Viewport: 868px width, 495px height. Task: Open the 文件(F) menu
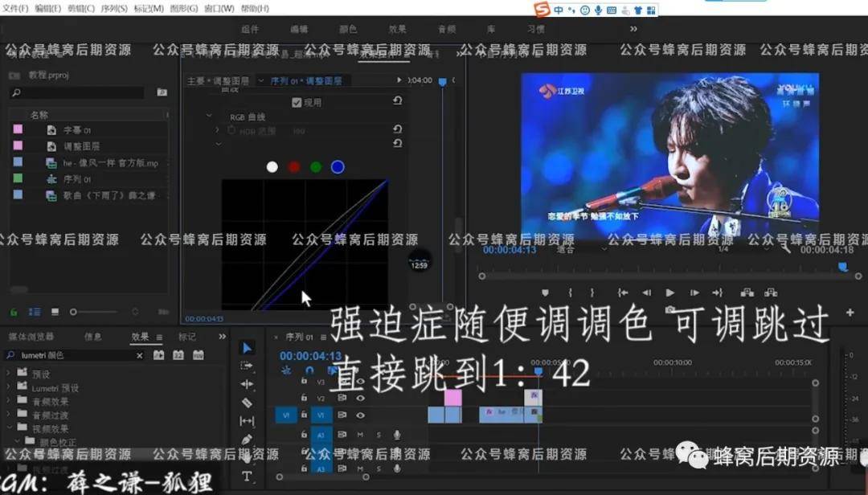pyautogui.click(x=15, y=8)
